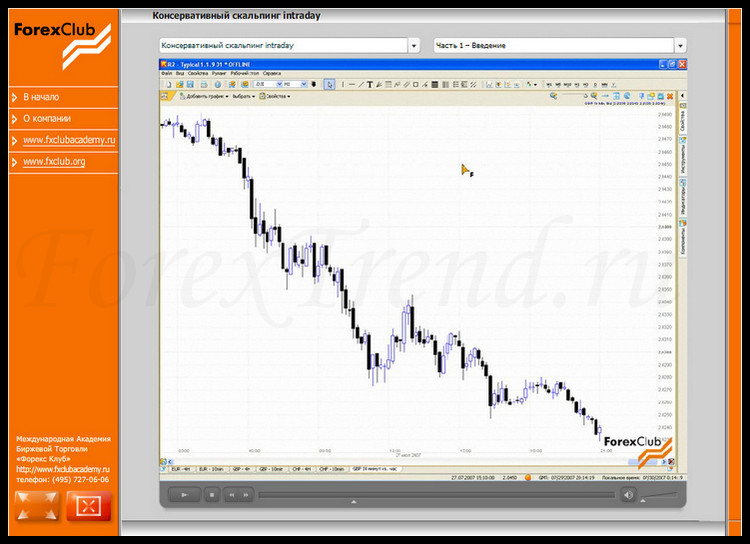Click http://www.fxclubacademy.ru link at sidebar bottom

click(x=63, y=469)
